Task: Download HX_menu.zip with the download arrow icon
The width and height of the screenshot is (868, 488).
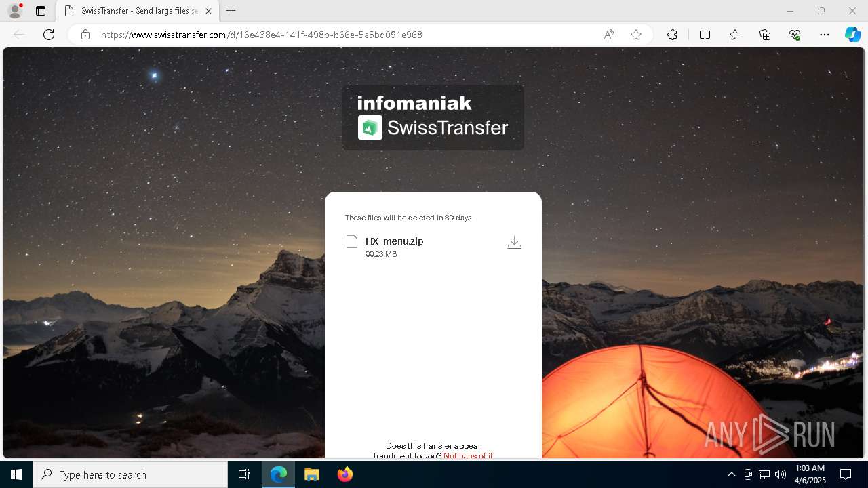Action: 514,243
